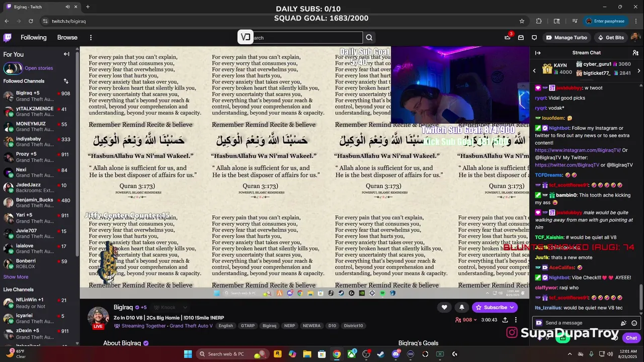Click the Twitch search magnifier button
The height and width of the screenshot is (362, 644).
point(369,38)
